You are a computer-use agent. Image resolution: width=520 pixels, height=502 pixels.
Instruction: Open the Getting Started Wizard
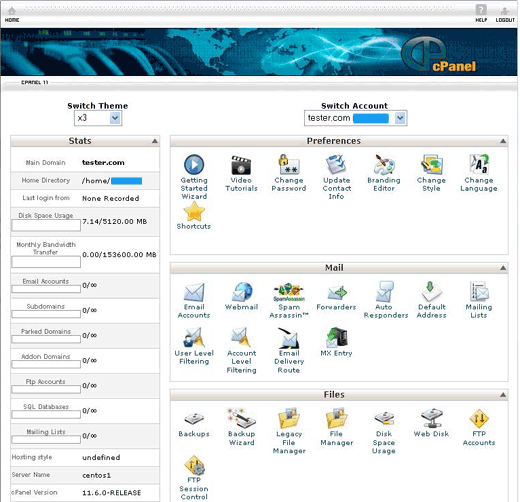click(194, 176)
